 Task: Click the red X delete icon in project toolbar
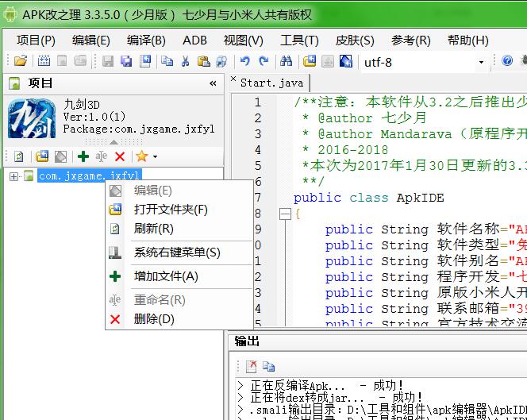[120, 157]
